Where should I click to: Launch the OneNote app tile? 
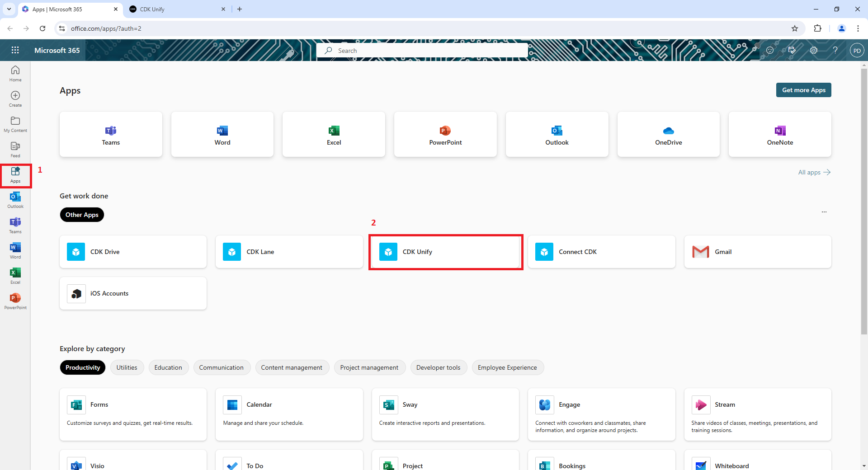pos(780,134)
